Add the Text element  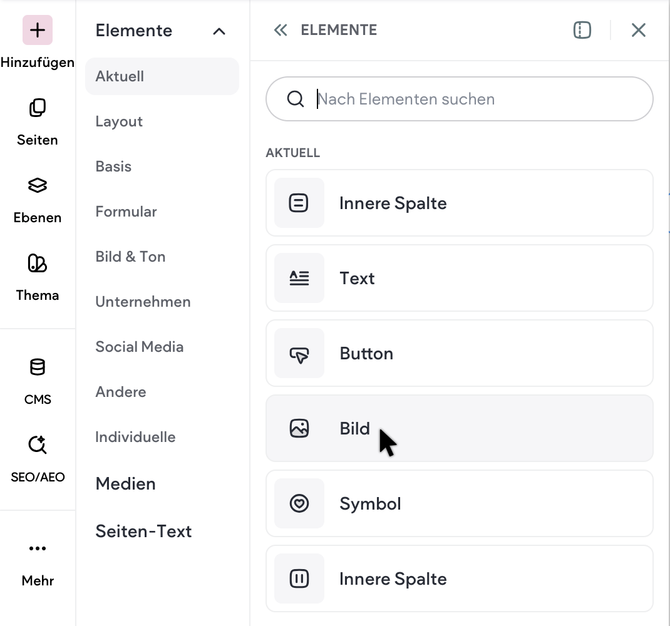[459, 278]
